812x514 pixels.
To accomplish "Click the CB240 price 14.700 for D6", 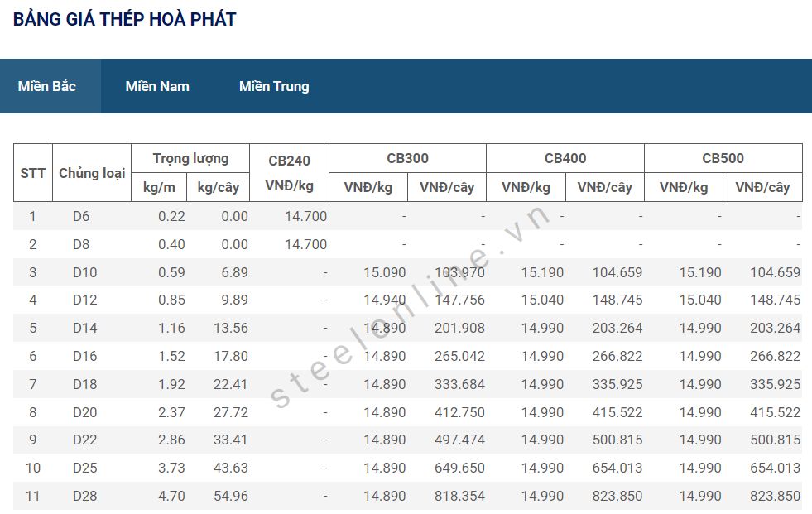I will point(306,216).
